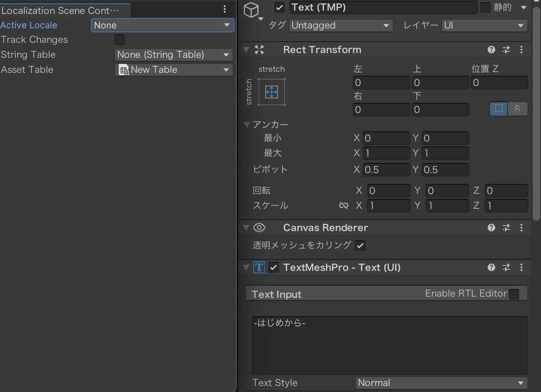Toggle the Enable RTL Editor checkbox
The width and height of the screenshot is (541, 392).
click(x=513, y=293)
